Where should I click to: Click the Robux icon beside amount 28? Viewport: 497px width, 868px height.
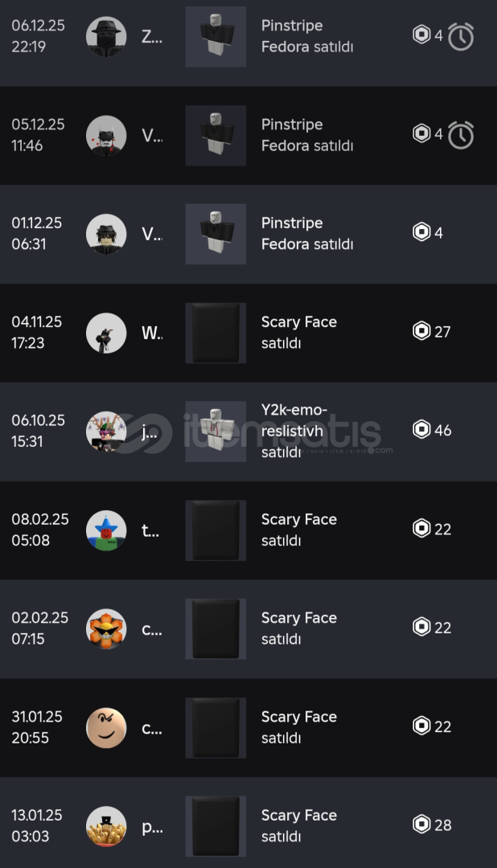point(421,825)
